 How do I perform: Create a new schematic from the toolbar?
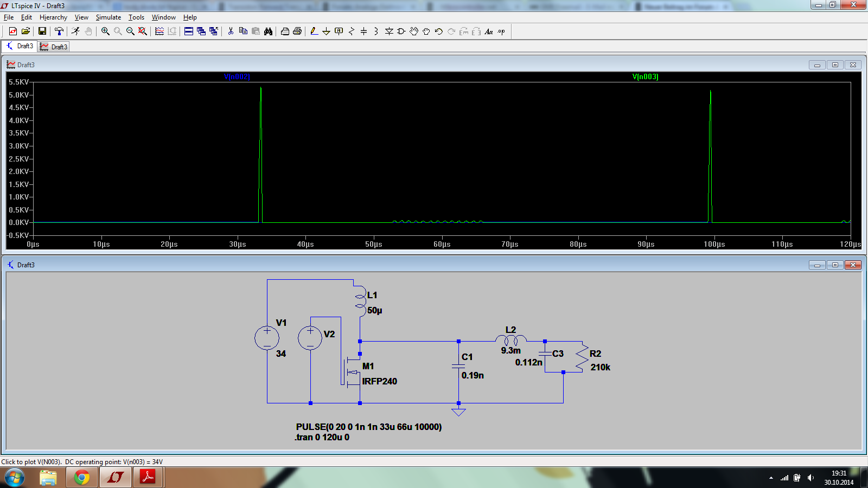[13, 31]
